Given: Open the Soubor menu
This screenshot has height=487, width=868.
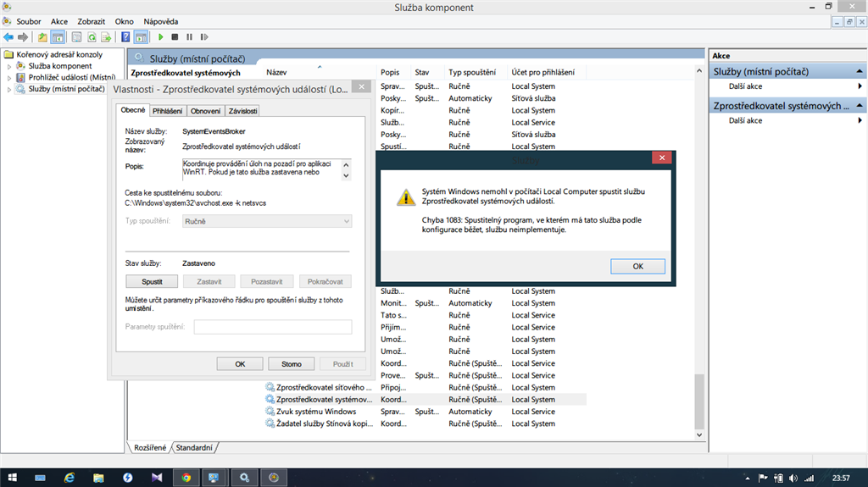Looking at the screenshot, I should click(28, 21).
